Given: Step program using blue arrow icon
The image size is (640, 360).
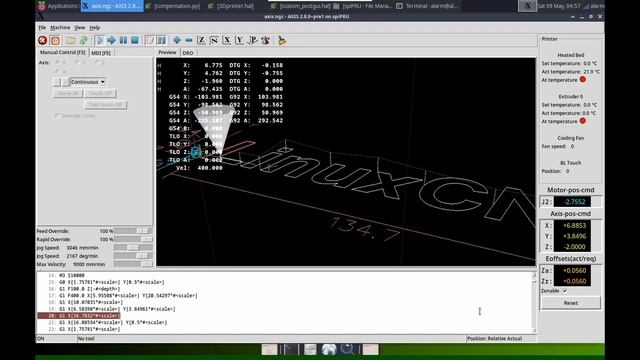Looking at the screenshot, I should (111, 40).
